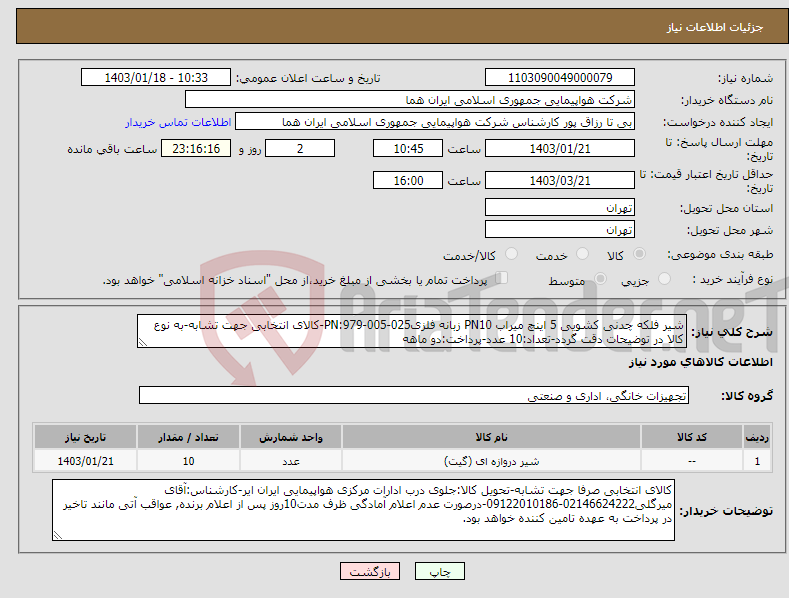Click the کد کالا column header
789x598 pixels.
(x=692, y=437)
